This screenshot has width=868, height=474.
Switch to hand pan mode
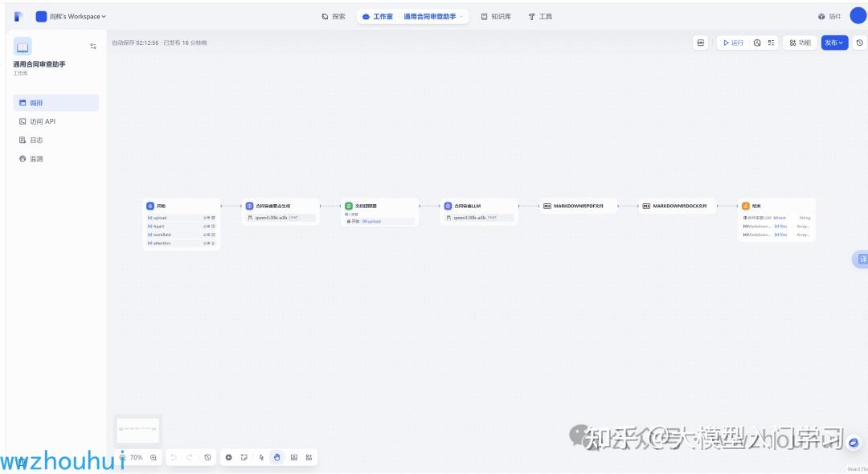click(276, 457)
